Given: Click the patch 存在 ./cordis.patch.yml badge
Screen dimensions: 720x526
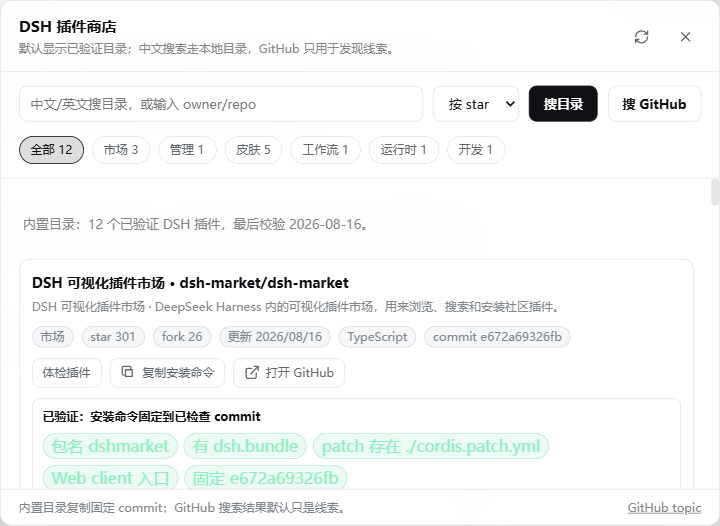Looking at the screenshot, I should (431, 446).
